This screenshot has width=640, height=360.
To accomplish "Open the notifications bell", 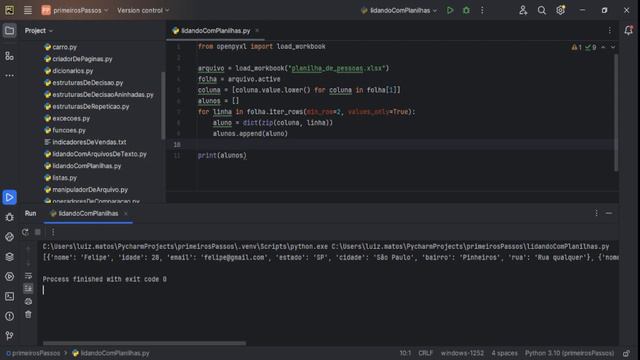I will [x=629, y=30].
